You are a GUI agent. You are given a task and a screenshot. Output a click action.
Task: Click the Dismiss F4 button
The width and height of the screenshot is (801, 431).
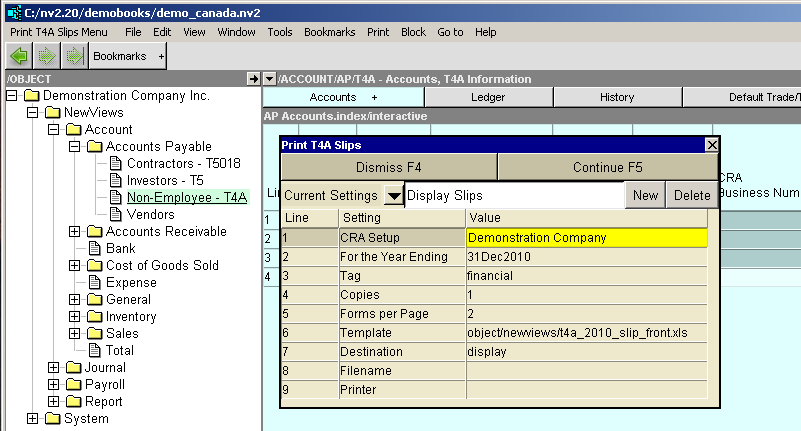388,167
